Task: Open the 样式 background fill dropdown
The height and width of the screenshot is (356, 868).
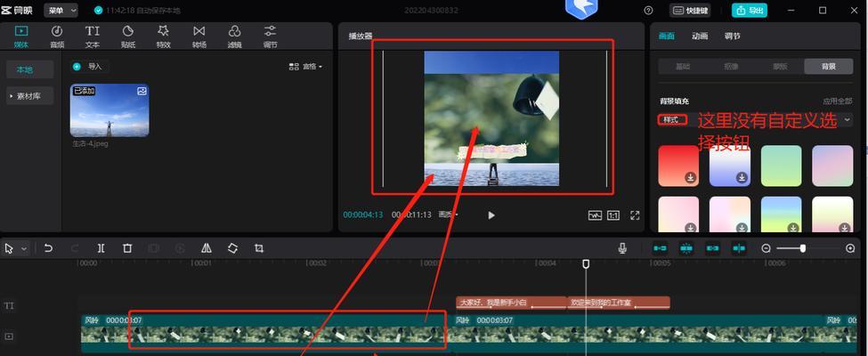Action: click(x=756, y=119)
